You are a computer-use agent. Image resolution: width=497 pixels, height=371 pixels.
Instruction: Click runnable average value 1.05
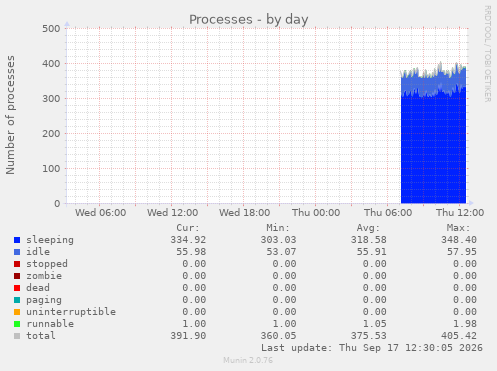click(x=375, y=324)
